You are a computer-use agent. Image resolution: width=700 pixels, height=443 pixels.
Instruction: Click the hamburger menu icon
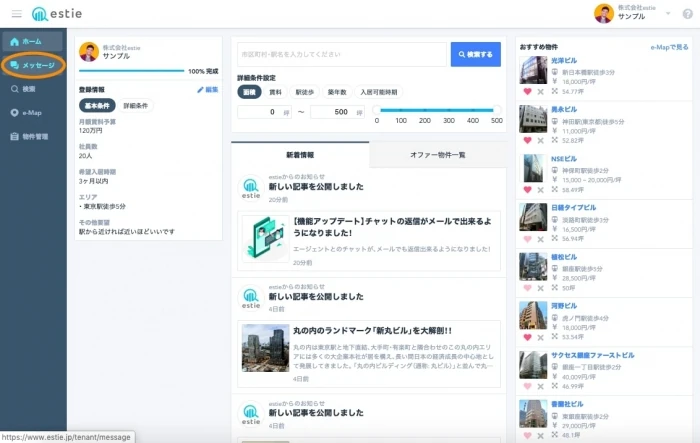point(16,13)
